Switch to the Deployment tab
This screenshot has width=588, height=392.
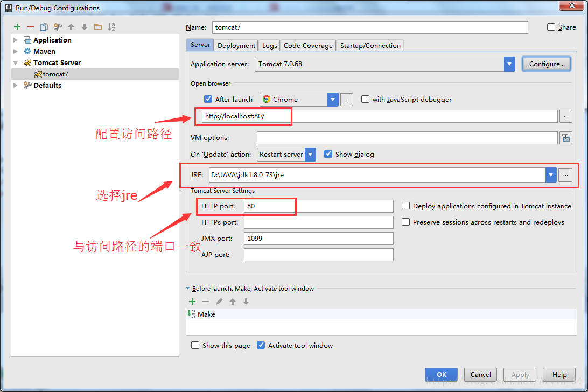[236, 45]
